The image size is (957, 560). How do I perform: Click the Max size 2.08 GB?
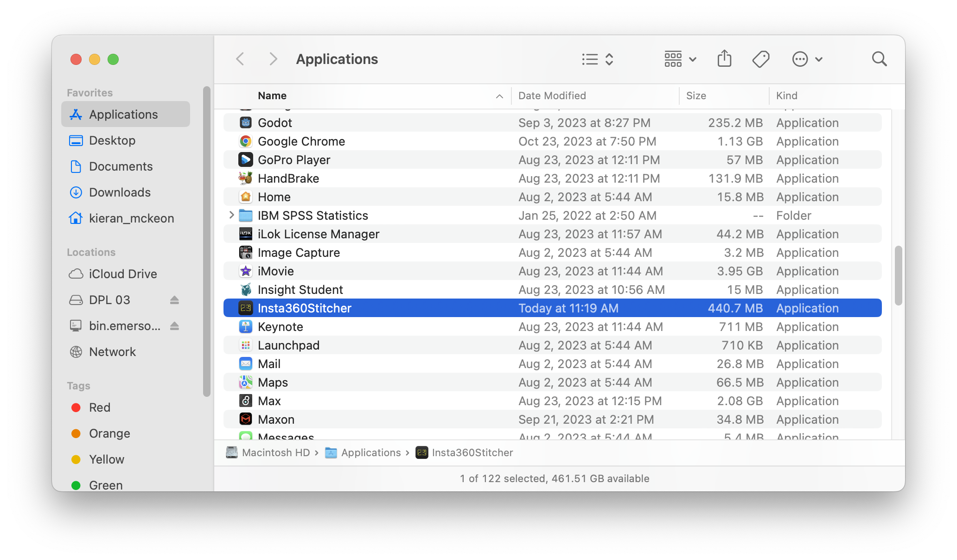point(740,401)
